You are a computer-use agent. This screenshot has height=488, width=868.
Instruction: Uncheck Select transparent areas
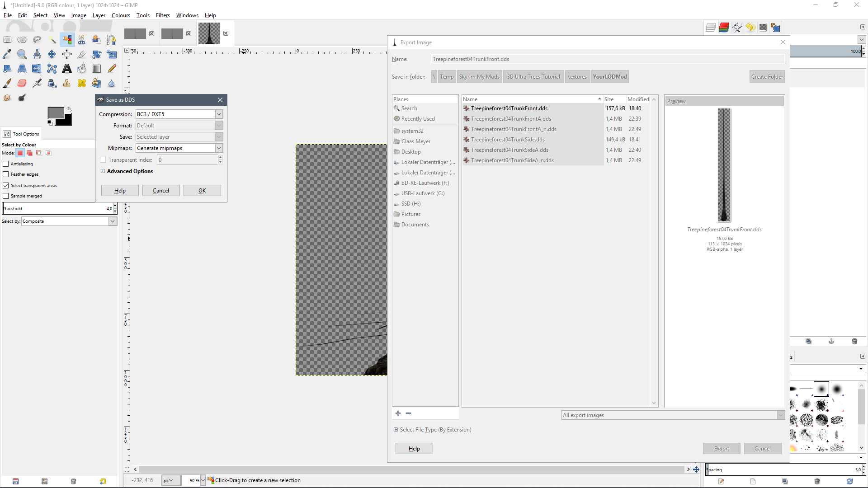[6, 186]
